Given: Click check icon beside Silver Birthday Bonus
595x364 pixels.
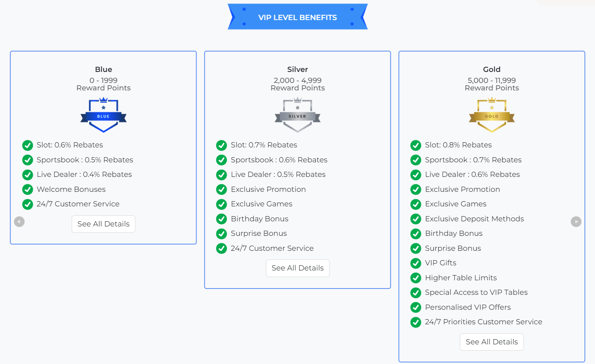Looking at the screenshot, I should pos(221,219).
